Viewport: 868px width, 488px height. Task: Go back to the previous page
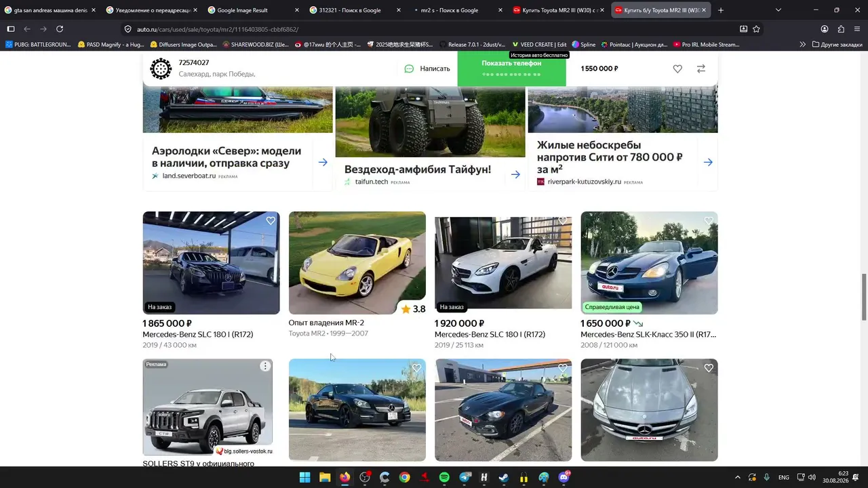[27, 29]
